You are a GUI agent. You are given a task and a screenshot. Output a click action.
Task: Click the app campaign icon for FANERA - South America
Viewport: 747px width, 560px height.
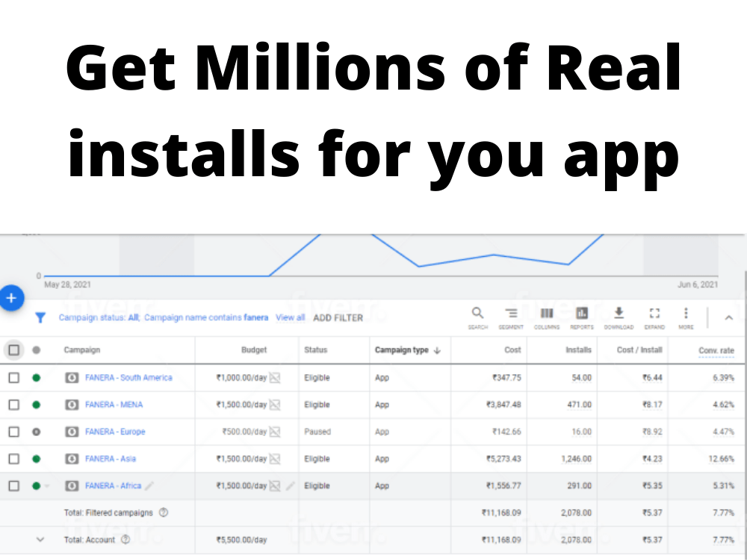pyautogui.click(x=72, y=378)
